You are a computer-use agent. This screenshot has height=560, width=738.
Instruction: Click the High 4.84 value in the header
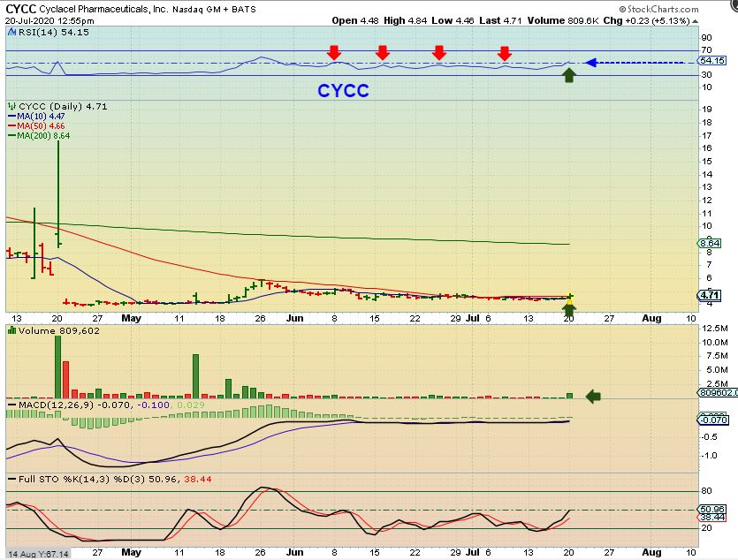[x=406, y=20]
